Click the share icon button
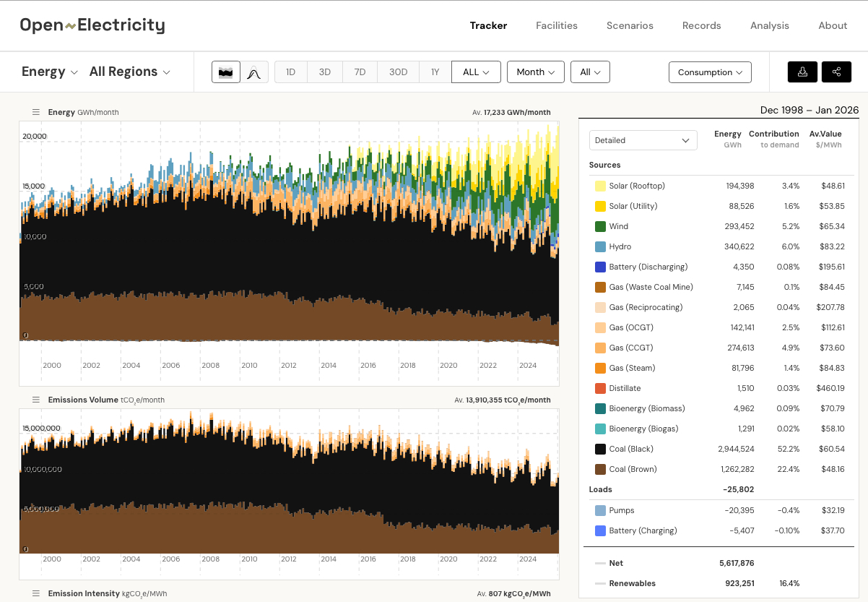 coord(836,72)
